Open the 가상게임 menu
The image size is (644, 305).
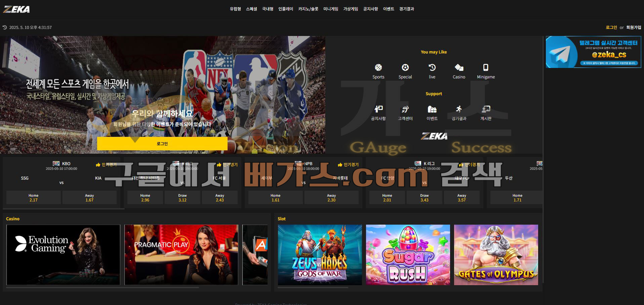click(x=351, y=9)
